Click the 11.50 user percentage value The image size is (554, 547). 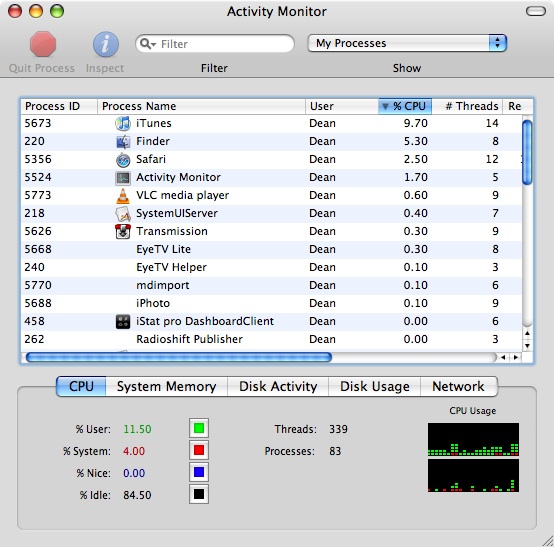point(137,429)
